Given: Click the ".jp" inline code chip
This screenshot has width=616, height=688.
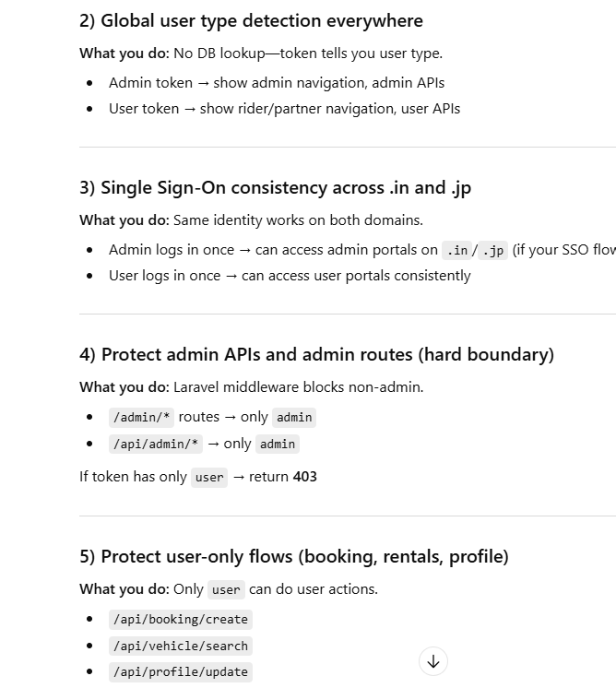Looking at the screenshot, I should click(x=492, y=250).
